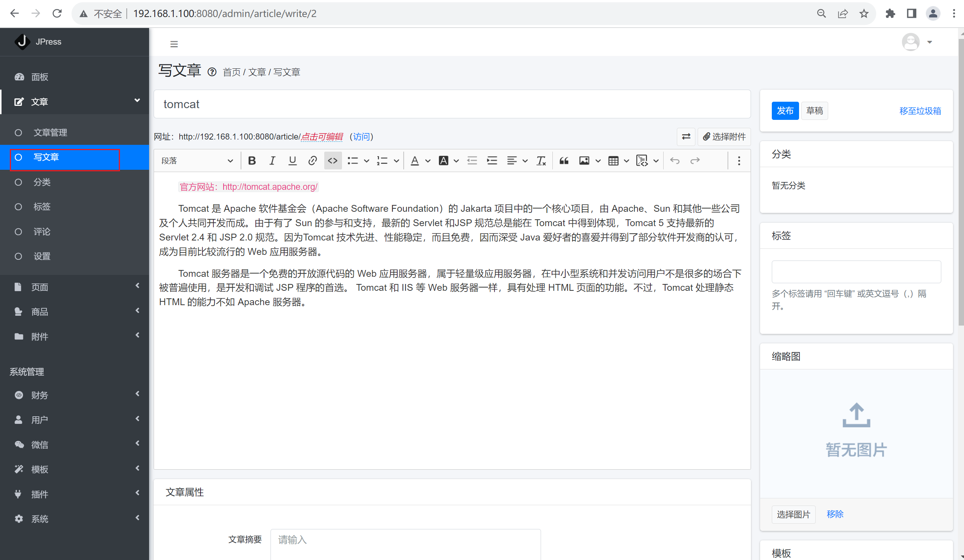Screen dimensions: 964x560
Task: Switch editor with the swap arrows button
Action: (x=686, y=137)
